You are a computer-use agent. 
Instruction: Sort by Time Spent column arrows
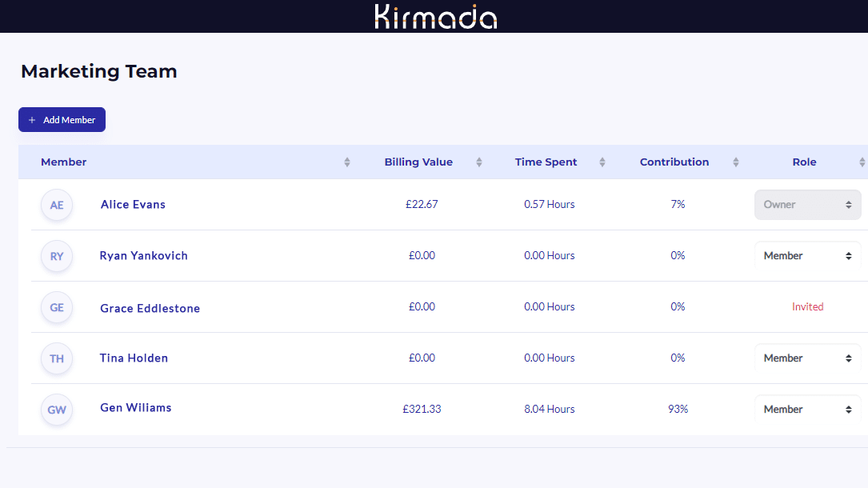602,162
